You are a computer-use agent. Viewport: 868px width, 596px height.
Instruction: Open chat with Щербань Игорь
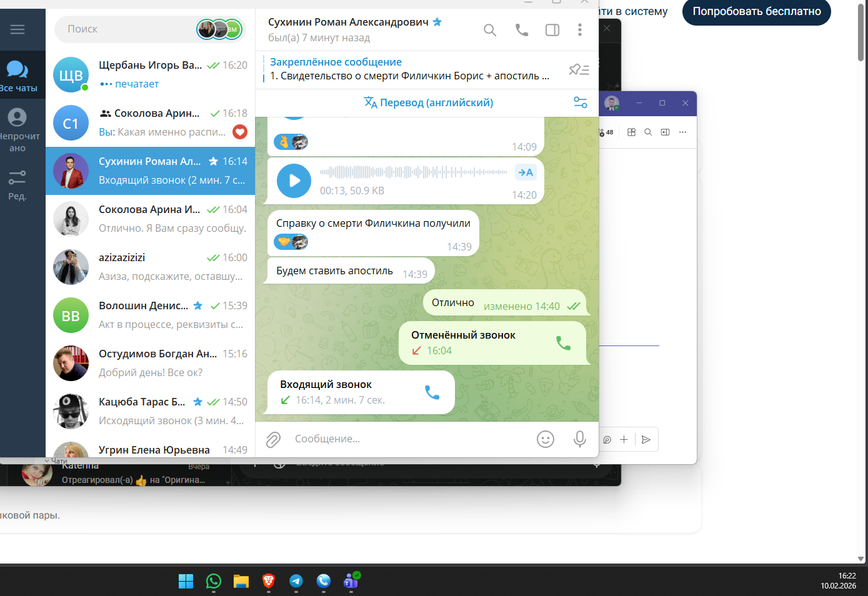pyautogui.click(x=150, y=74)
